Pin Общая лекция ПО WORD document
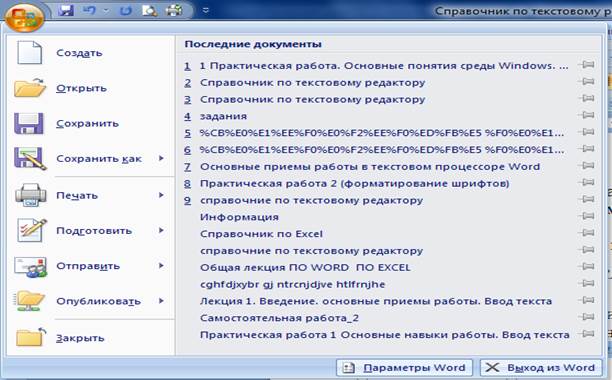This screenshot has height=380, width=612. (587, 266)
